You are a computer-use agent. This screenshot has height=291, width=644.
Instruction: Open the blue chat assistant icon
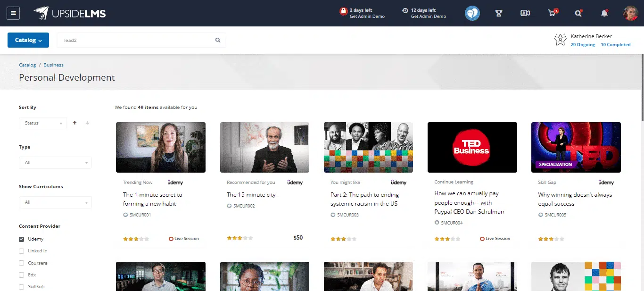click(472, 13)
